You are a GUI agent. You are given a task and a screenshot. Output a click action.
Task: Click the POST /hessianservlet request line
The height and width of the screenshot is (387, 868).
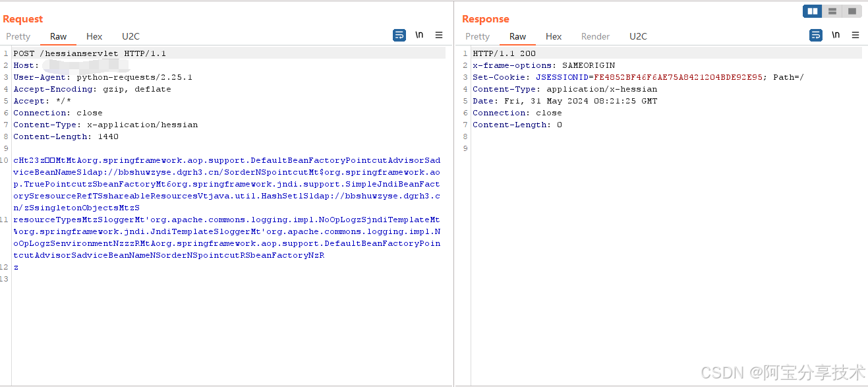(90, 53)
